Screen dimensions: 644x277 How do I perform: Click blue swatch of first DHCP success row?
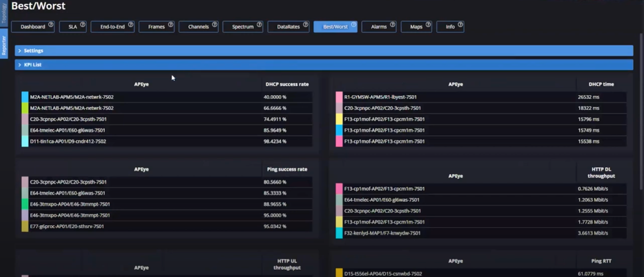tap(25, 97)
